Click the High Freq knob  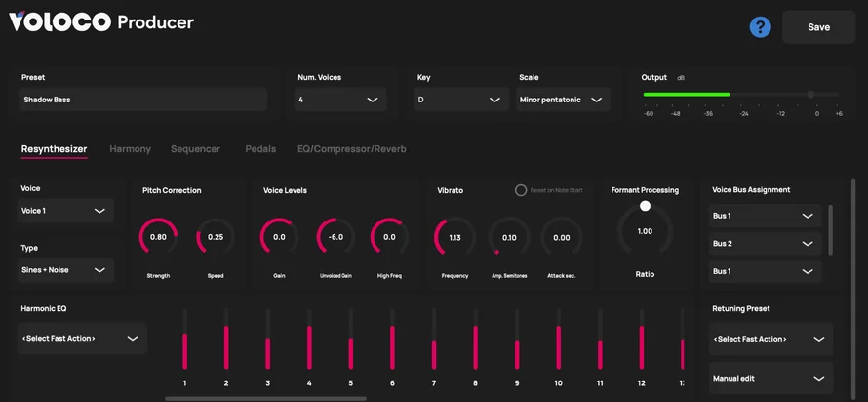pyautogui.click(x=390, y=237)
